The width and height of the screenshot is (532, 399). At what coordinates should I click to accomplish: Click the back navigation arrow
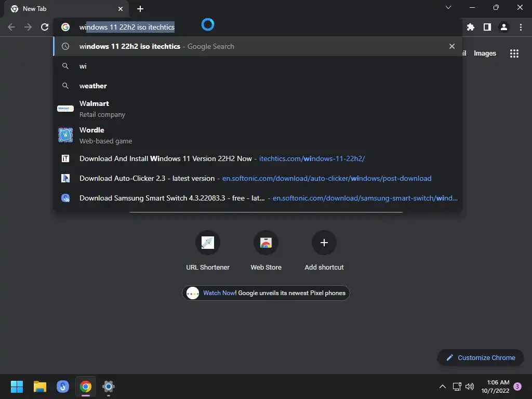coord(11,27)
